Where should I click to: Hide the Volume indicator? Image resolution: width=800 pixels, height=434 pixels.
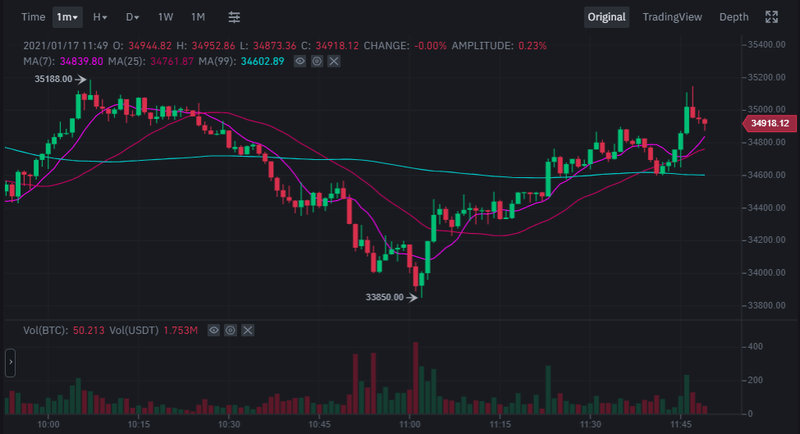[214, 330]
